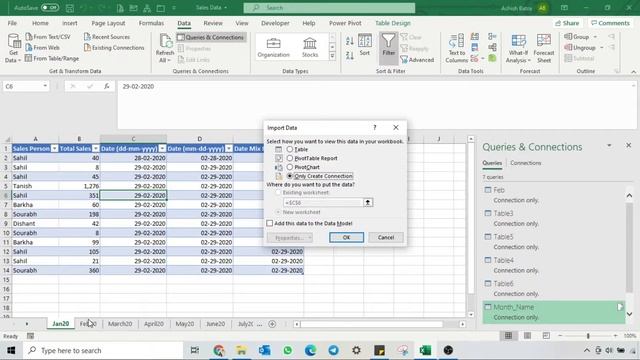The image size is (640, 360).
Task: Check Add this data to Data Model
Action: click(x=269, y=223)
